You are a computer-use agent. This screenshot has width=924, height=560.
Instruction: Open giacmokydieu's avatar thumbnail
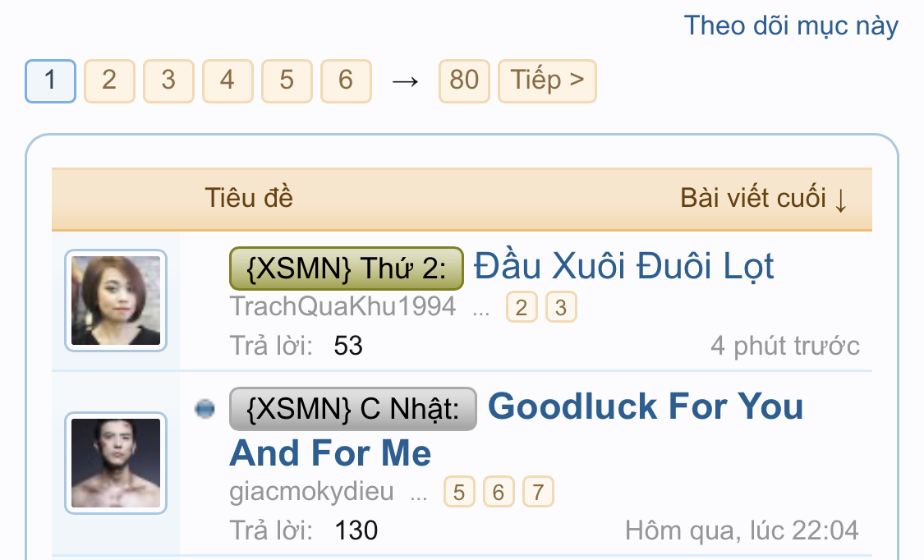point(116,463)
